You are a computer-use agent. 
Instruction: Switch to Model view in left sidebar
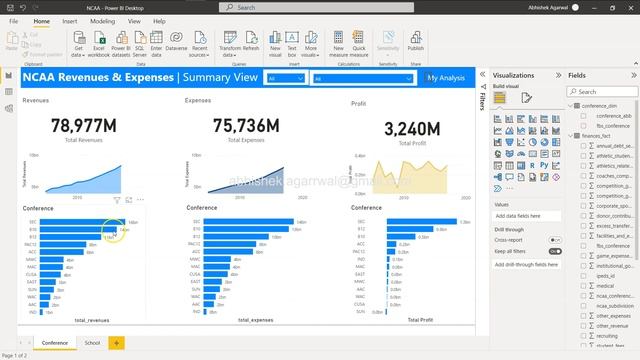tap(9, 108)
